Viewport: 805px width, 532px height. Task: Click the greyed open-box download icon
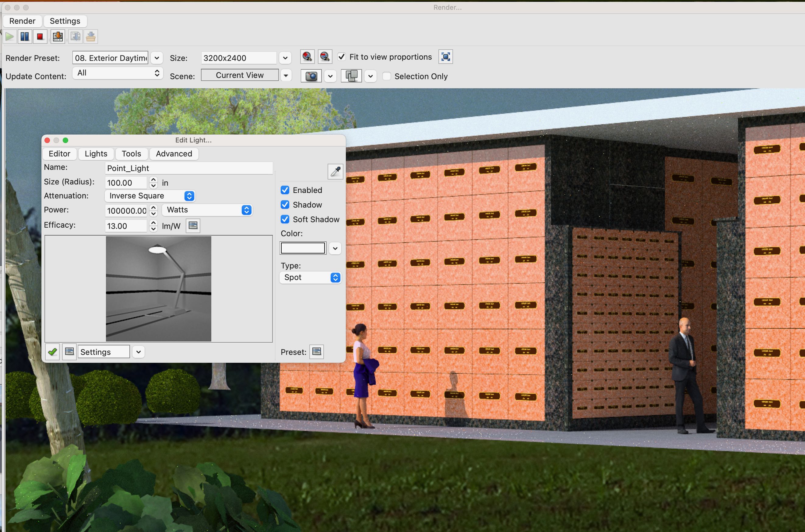tap(91, 36)
